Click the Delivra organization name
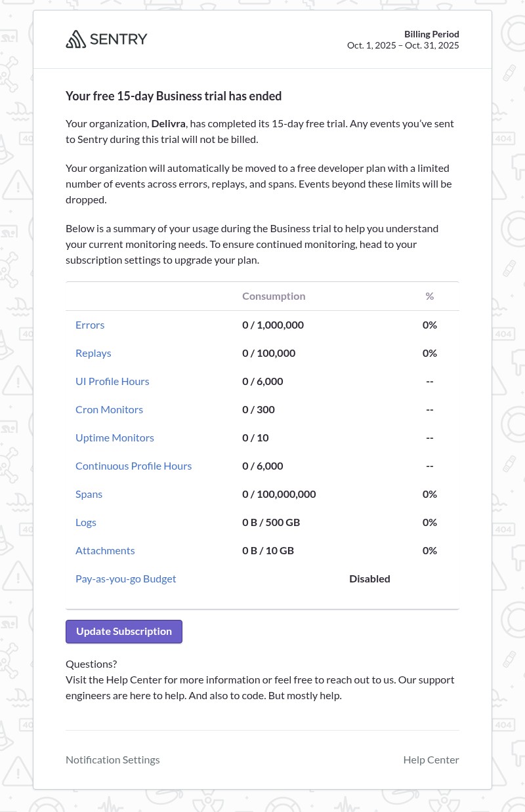Image resolution: width=525 pixels, height=812 pixels. click(169, 123)
